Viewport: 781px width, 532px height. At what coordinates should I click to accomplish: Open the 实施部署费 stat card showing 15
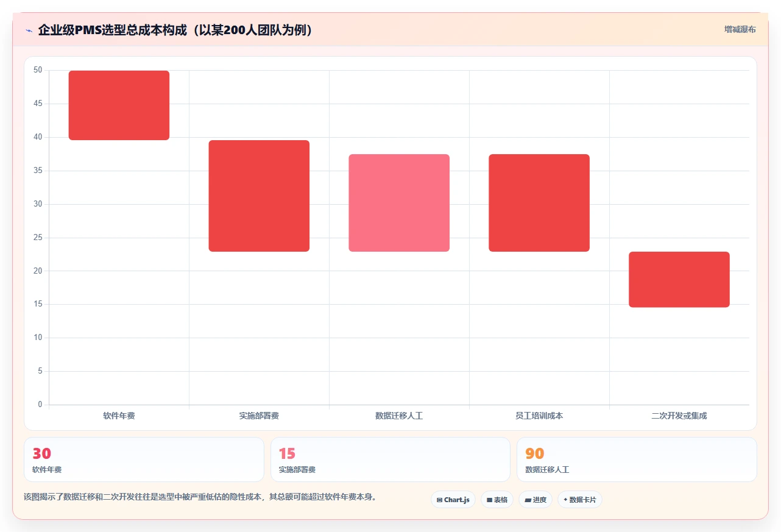[390, 459]
